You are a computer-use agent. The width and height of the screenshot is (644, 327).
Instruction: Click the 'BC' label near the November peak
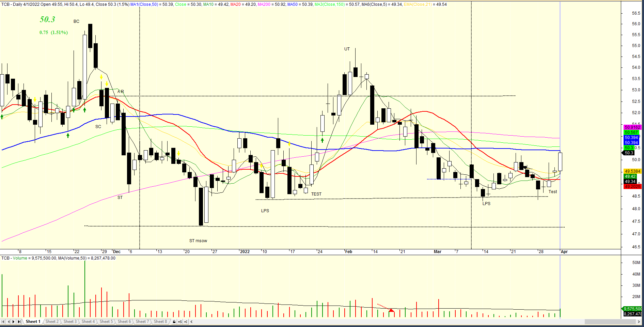[x=76, y=21]
